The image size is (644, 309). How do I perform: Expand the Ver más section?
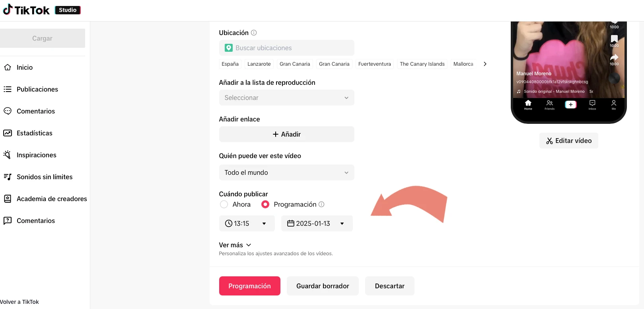235,245
